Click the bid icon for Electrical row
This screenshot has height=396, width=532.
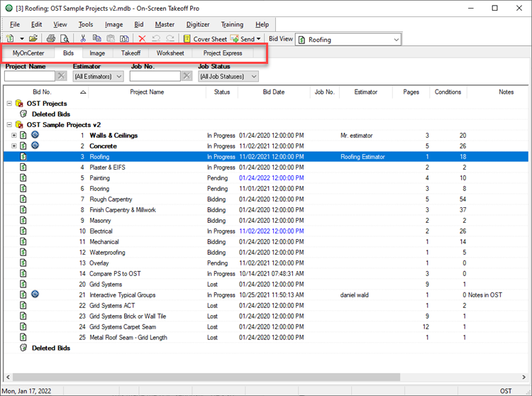pyautogui.click(x=23, y=231)
